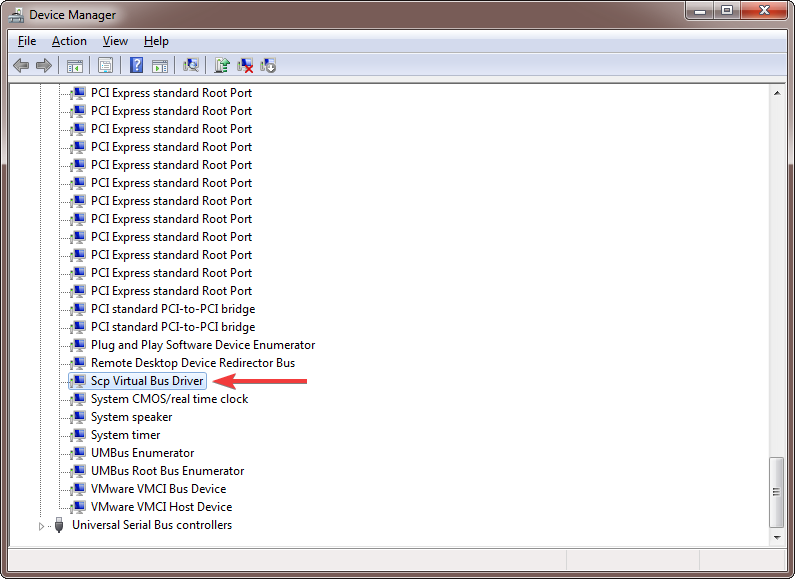
Task: Minimize the Device Manager window
Action: click(x=700, y=11)
